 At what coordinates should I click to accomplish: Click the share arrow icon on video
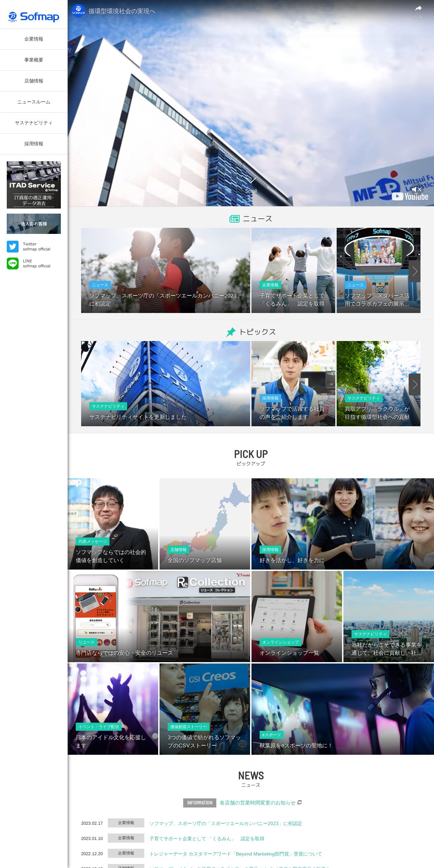click(418, 8)
